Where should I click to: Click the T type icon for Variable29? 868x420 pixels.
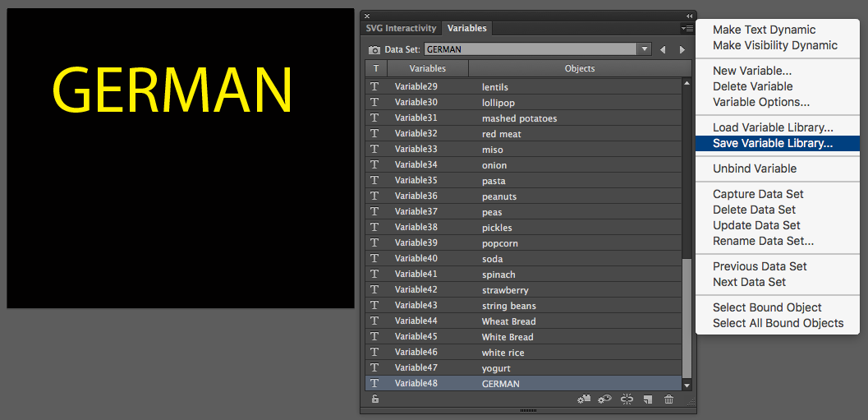tap(374, 87)
